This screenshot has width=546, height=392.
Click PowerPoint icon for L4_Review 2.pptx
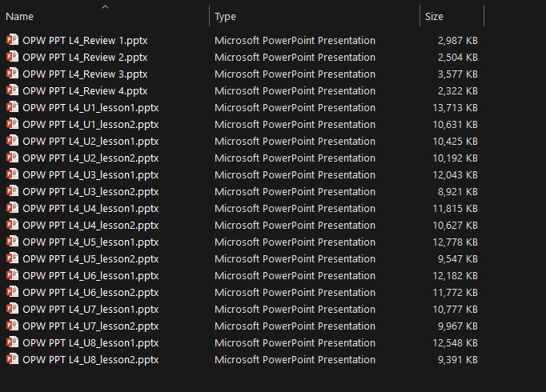point(13,56)
